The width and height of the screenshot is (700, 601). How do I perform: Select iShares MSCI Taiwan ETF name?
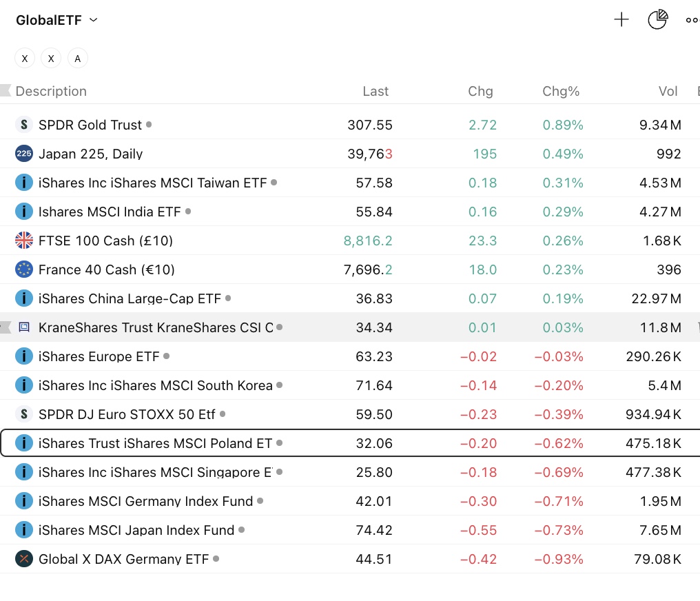(153, 183)
